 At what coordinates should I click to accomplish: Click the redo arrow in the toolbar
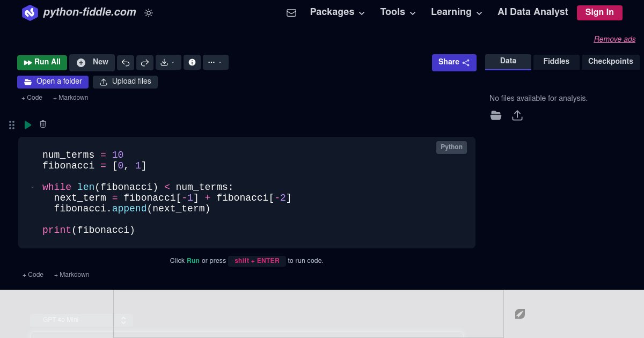point(145,62)
